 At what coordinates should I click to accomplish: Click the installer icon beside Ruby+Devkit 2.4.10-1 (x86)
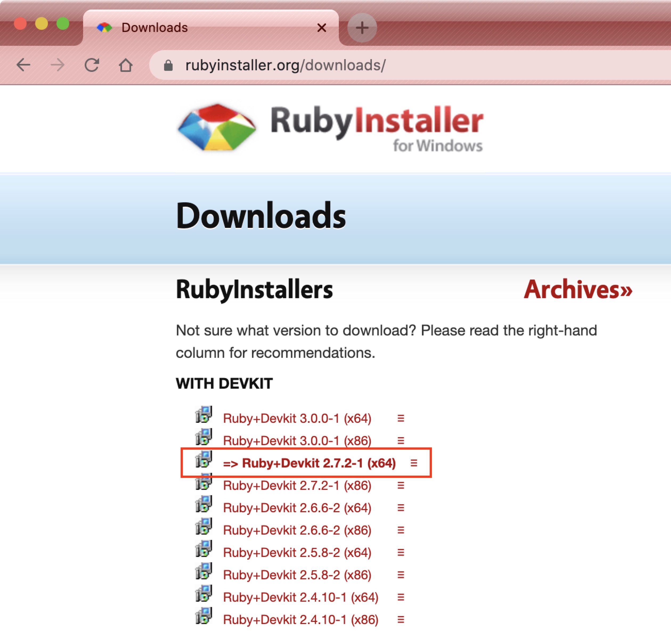[204, 616]
